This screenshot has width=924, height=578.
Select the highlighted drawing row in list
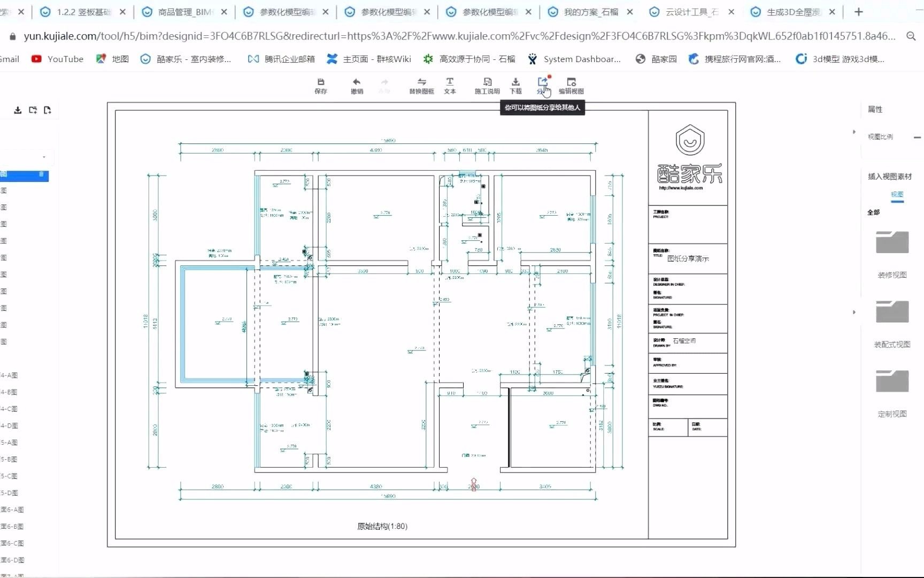click(24, 175)
